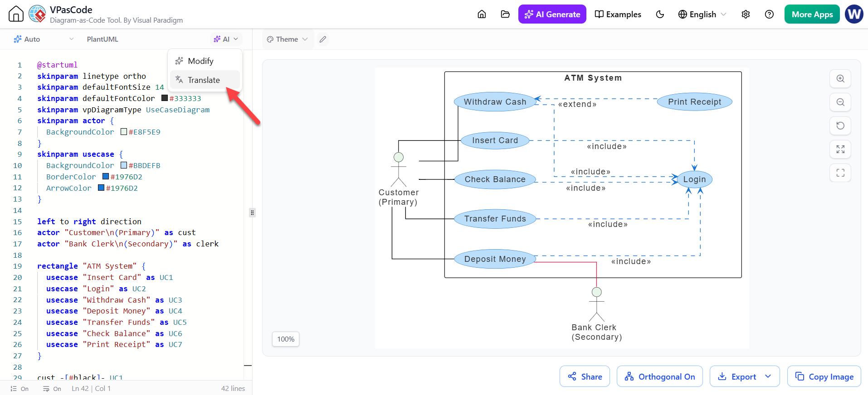Click the Transfer Funds use case
Image resolution: width=868 pixels, height=395 pixels.
point(495,219)
